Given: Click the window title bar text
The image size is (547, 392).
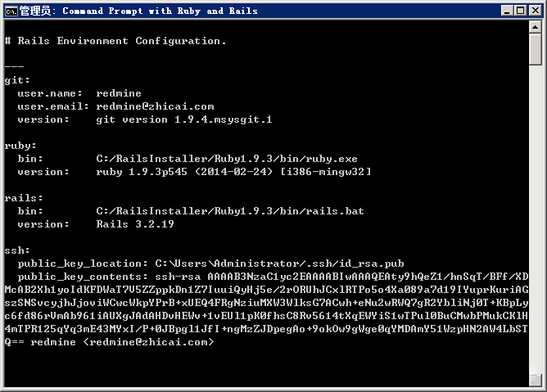Looking at the screenshot, I should (x=139, y=11).
